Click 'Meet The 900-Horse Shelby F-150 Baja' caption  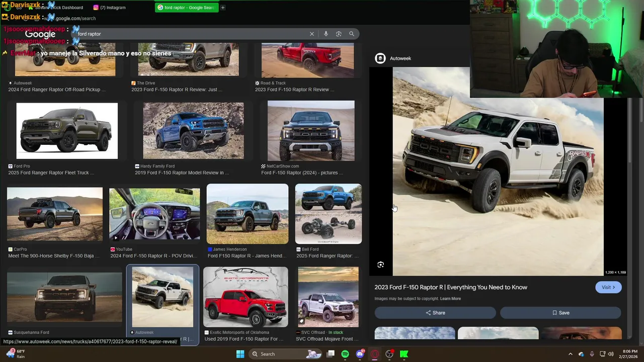coord(54,256)
